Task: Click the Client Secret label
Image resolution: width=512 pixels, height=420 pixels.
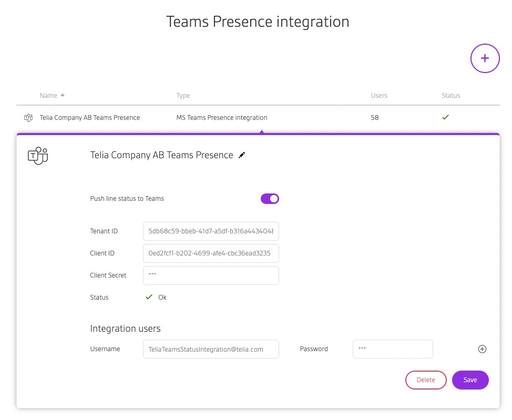Action: (108, 275)
